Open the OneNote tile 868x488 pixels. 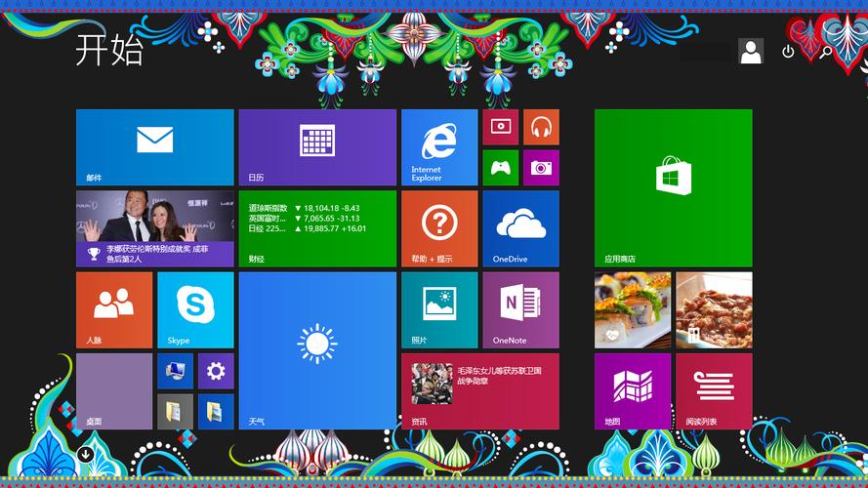(x=521, y=309)
